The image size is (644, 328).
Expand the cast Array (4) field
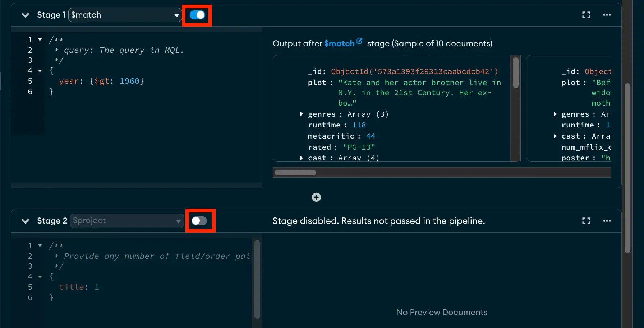[x=302, y=158]
